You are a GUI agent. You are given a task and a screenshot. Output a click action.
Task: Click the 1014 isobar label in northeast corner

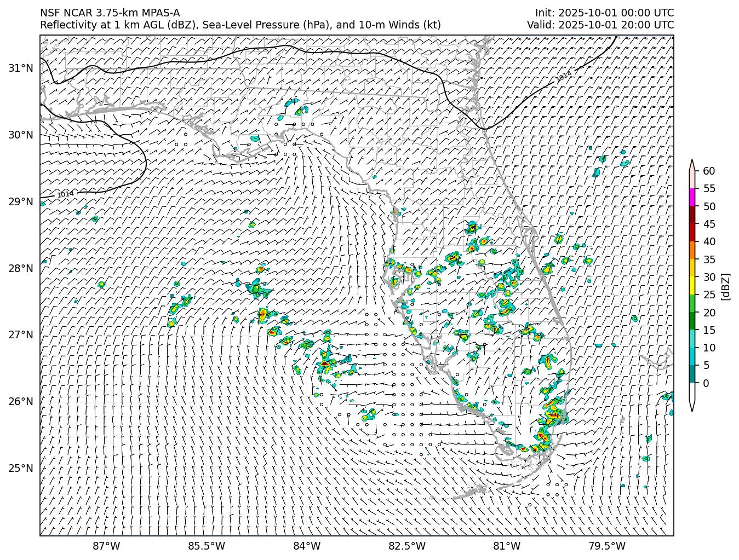point(564,77)
